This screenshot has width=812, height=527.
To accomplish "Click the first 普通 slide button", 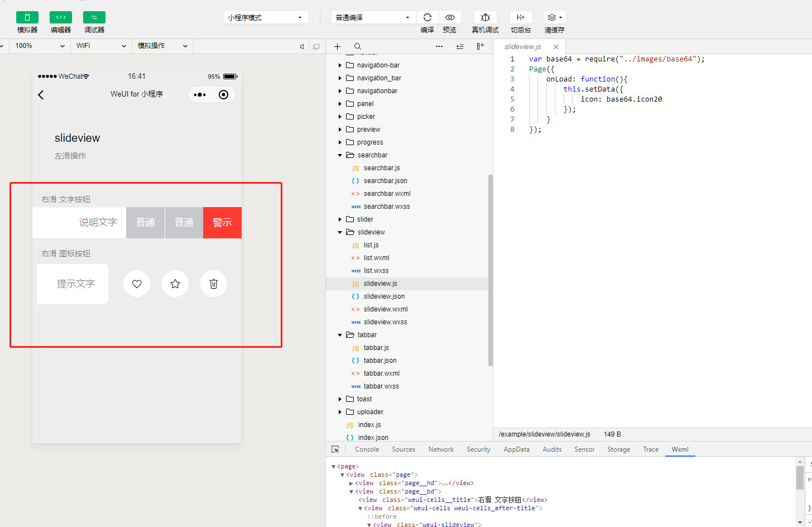I will click(x=146, y=223).
